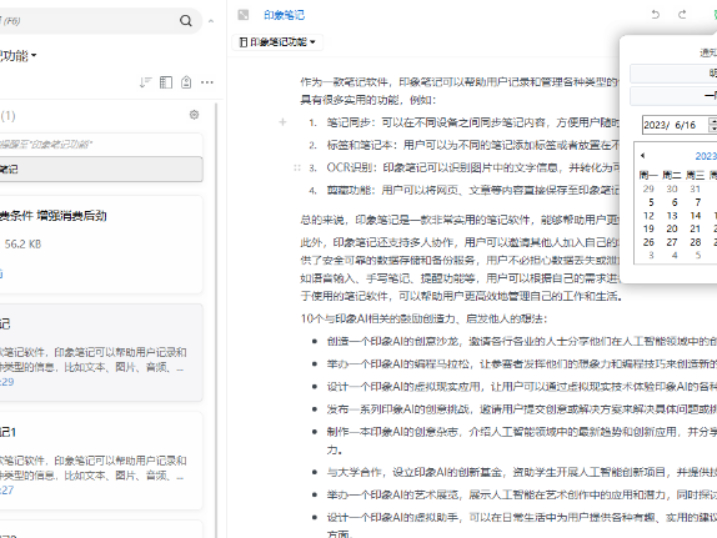Click the bullet about 印象AI的艺术展览
717x538 pixels.
(x=522, y=495)
